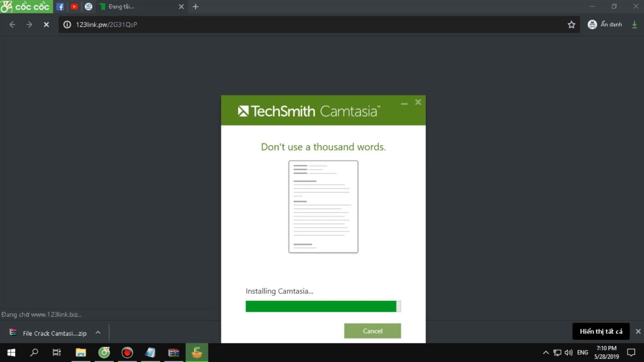Open clock showing 7:10 PM
Image resolution: width=644 pixels, height=362 pixels.
(x=606, y=352)
